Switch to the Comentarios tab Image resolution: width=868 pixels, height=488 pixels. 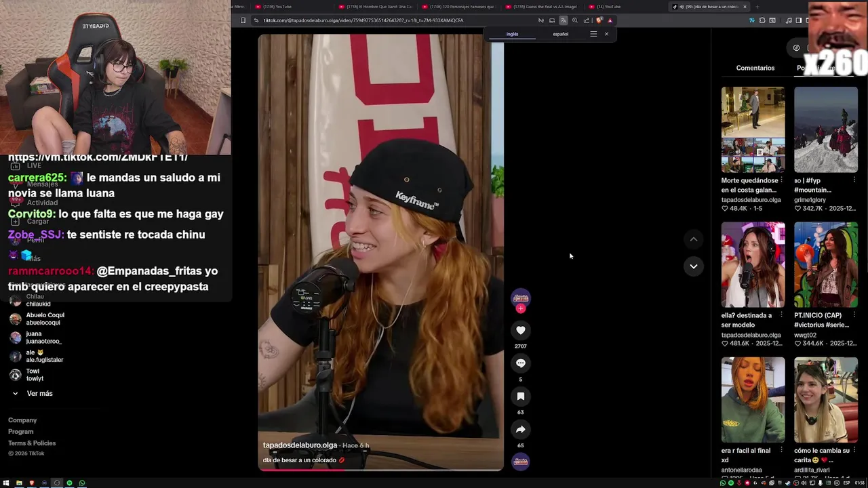point(755,68)
